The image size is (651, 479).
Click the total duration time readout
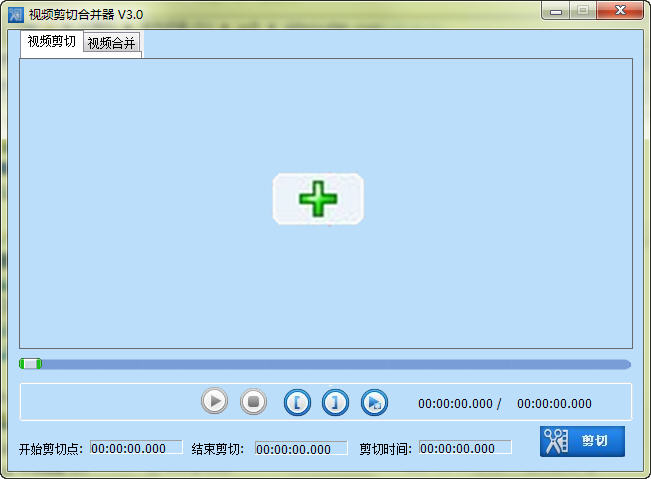pos(554,403)
